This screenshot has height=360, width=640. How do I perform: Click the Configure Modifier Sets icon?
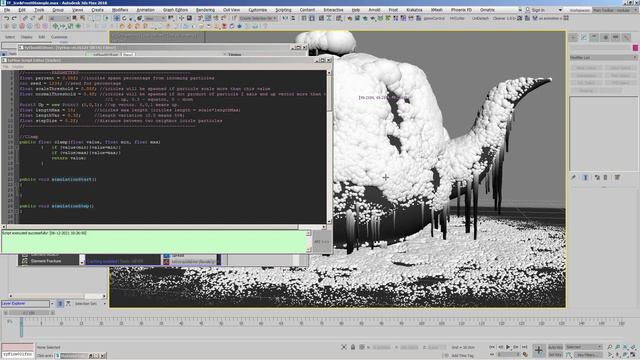[617, 178]
